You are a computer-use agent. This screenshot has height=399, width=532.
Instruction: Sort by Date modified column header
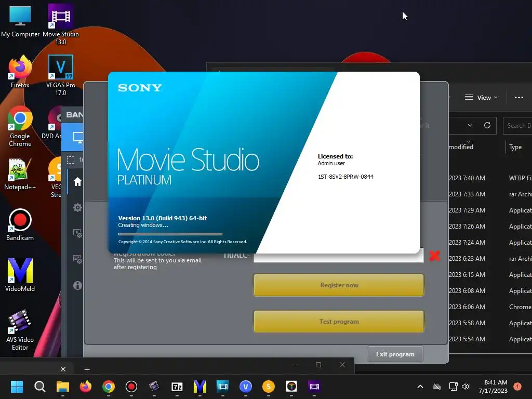coord(461,147)
